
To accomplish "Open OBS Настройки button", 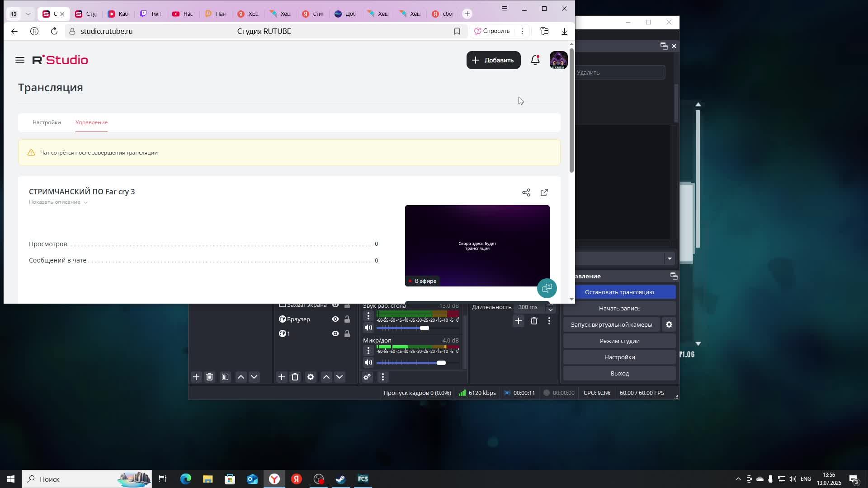I will (619, 357).
